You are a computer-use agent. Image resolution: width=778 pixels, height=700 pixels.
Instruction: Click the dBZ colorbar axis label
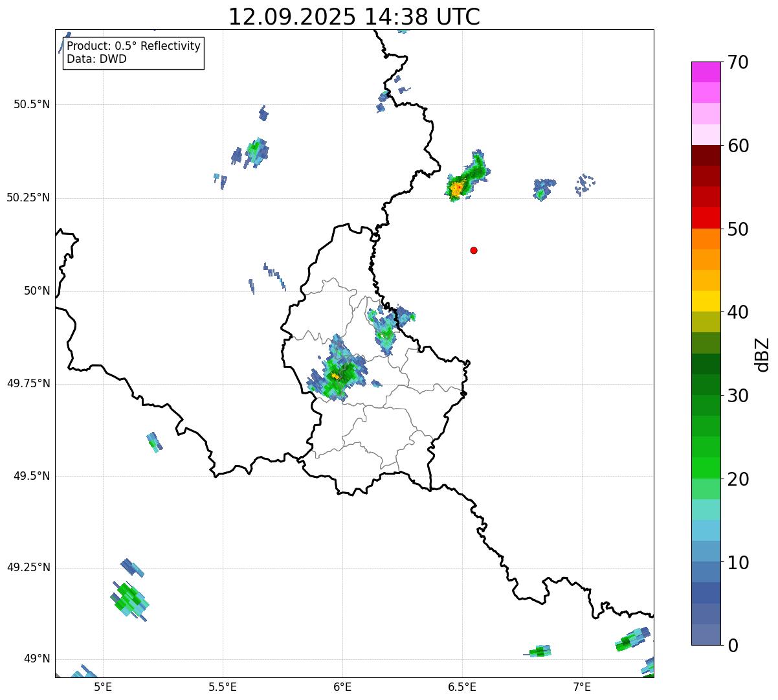[x=762, y=354]
